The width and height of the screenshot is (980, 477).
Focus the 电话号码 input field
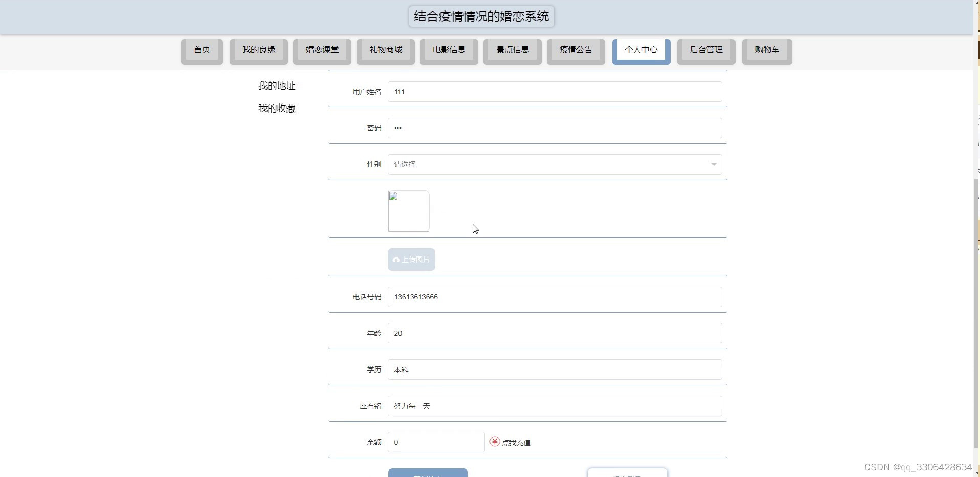pos(555,297)
